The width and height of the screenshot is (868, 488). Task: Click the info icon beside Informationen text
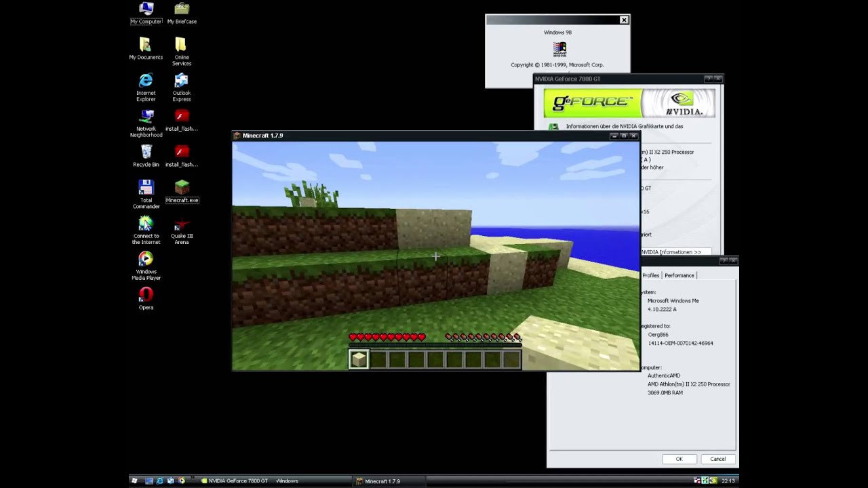click(554, 126)
